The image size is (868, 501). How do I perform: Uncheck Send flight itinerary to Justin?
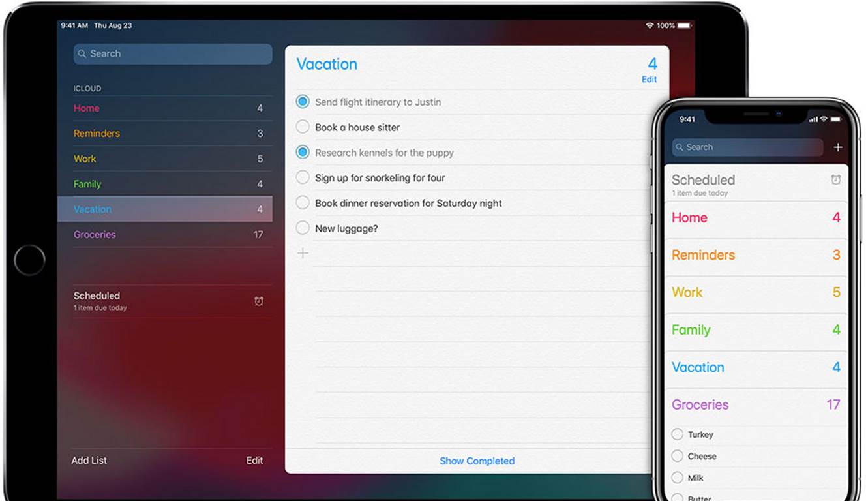[303, 102]
